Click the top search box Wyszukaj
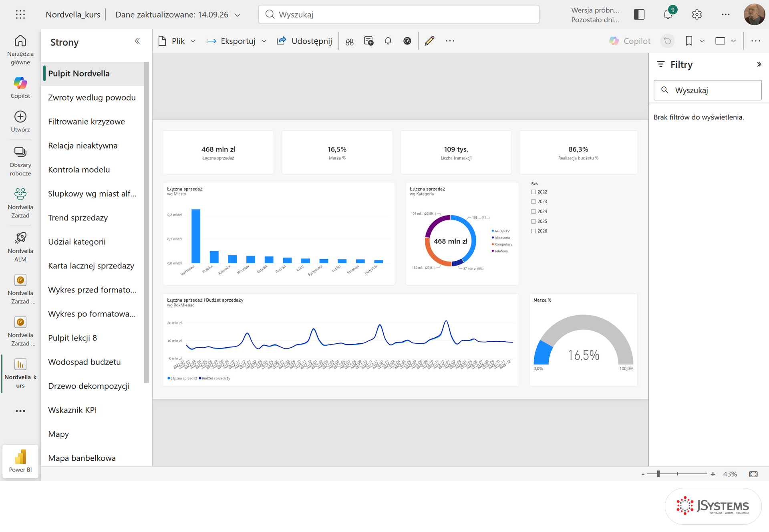 point(399,14)
